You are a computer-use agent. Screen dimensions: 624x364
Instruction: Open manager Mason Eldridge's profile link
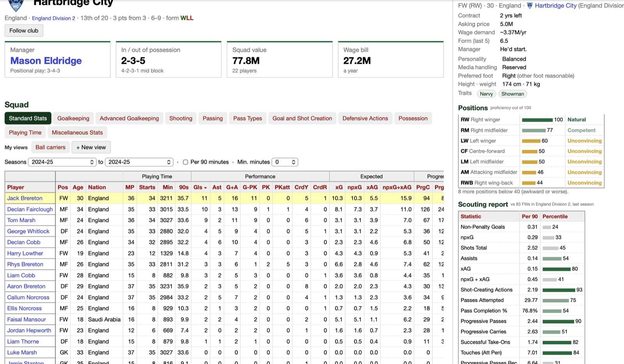pyautogui.click(x=46, y=61)
